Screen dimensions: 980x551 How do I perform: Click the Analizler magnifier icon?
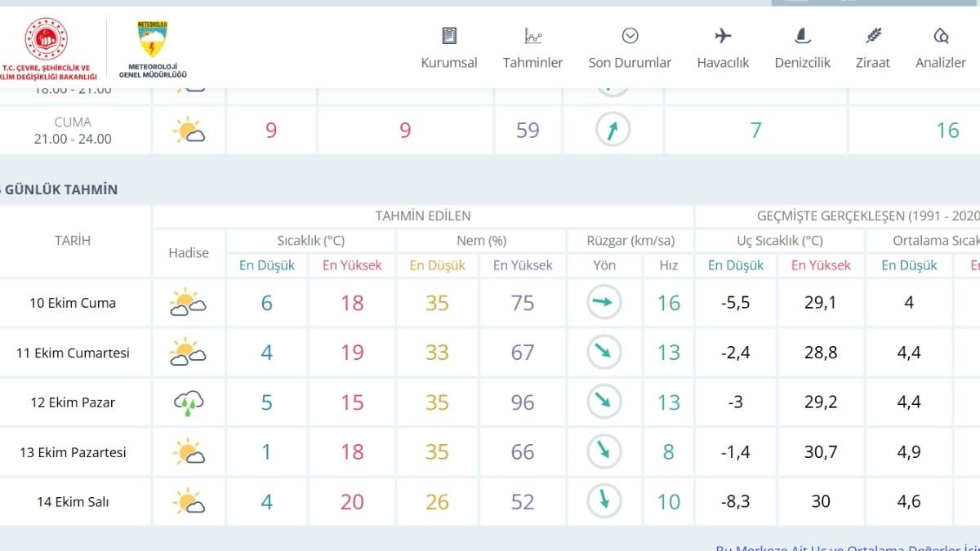tap(940, 36)
